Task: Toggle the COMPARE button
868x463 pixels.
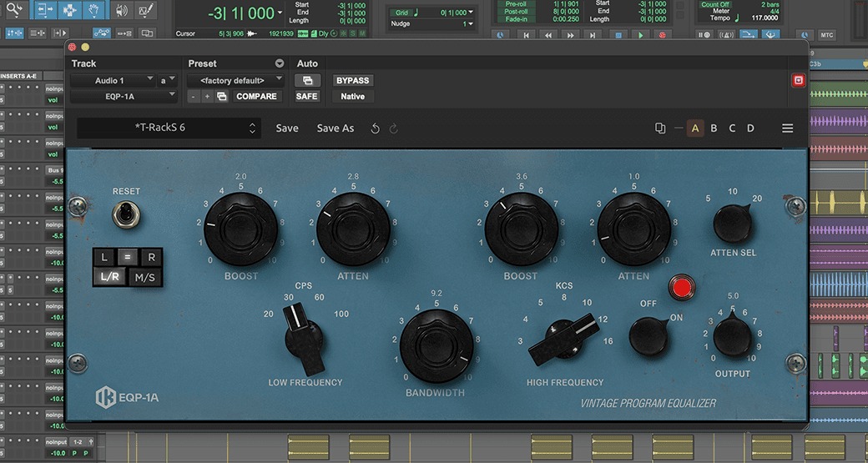Action: coord(256,96)
